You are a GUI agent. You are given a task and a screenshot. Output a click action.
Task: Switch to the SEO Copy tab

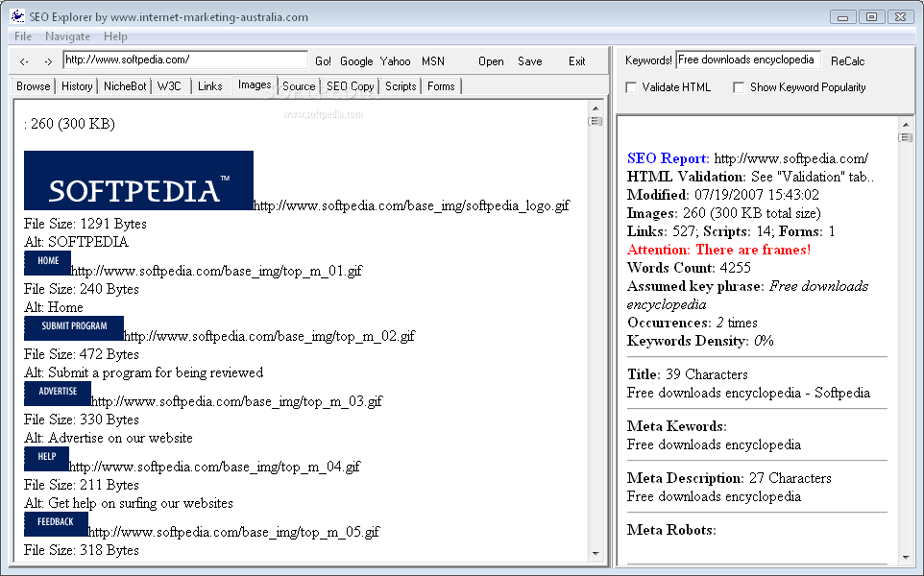coord(351,86)
